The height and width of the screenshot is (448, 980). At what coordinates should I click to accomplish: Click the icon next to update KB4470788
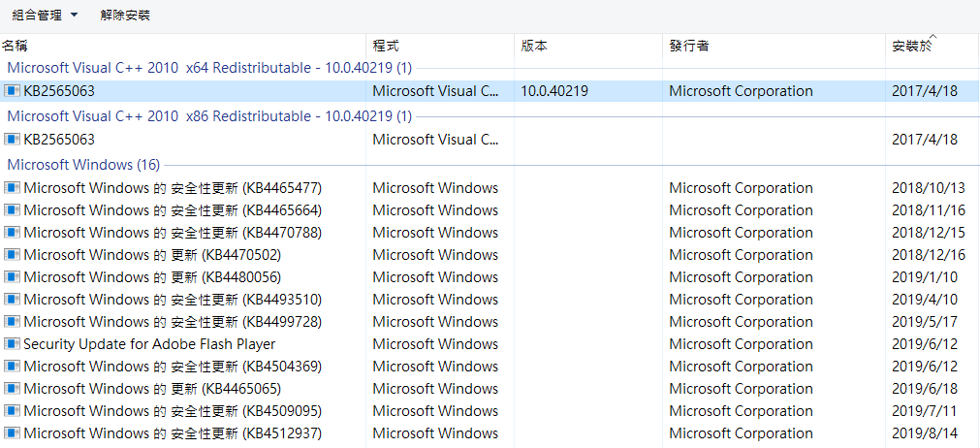[12, 233]
